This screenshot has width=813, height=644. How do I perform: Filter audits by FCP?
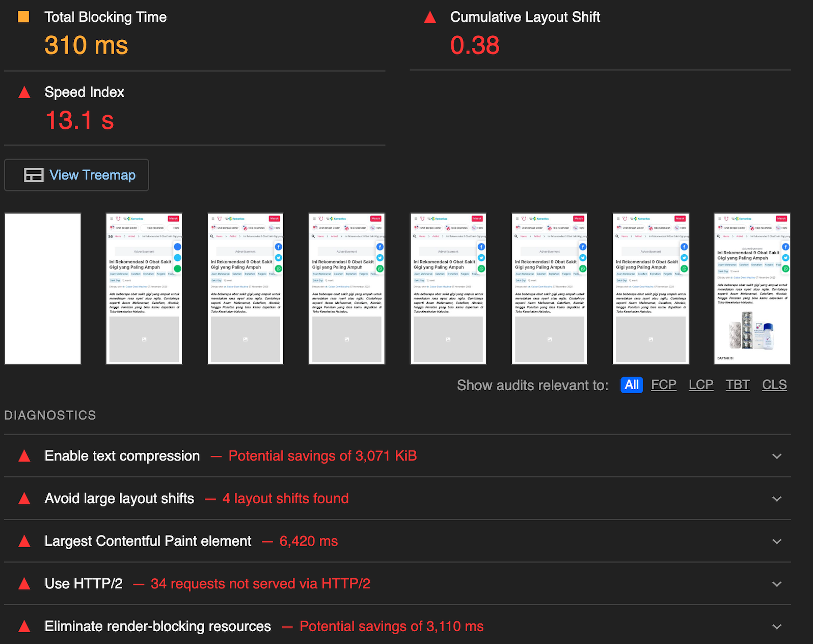[663, 385]
